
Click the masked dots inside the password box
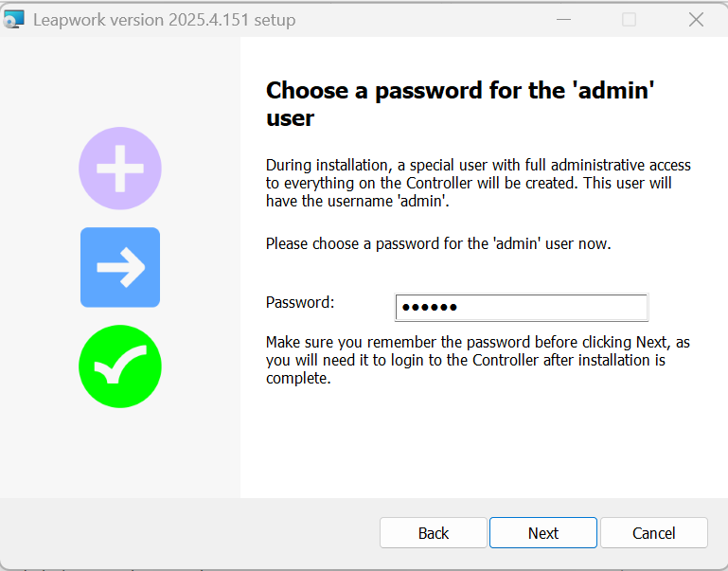(430, 308)
